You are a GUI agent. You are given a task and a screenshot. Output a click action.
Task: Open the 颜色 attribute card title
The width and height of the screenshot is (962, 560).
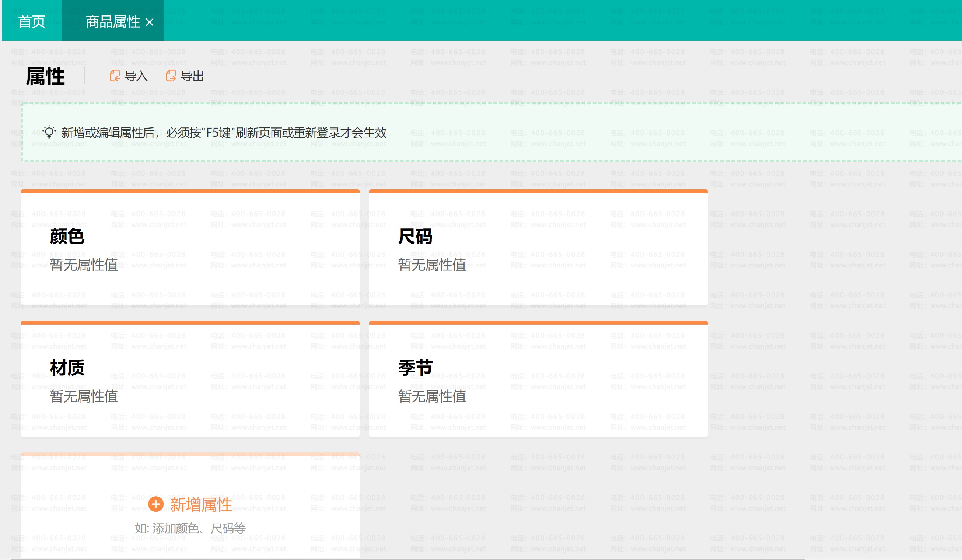[x=67, y=236]
